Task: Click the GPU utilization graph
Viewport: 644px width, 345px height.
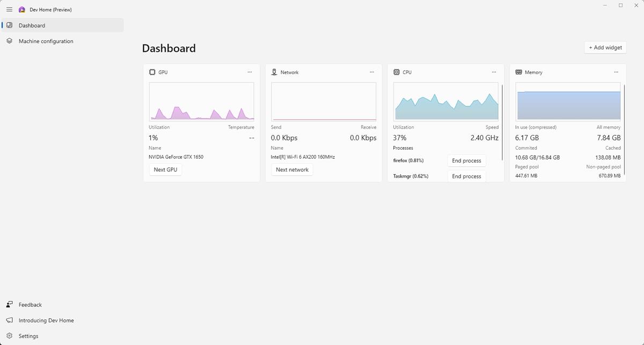Action: point(201,101)
